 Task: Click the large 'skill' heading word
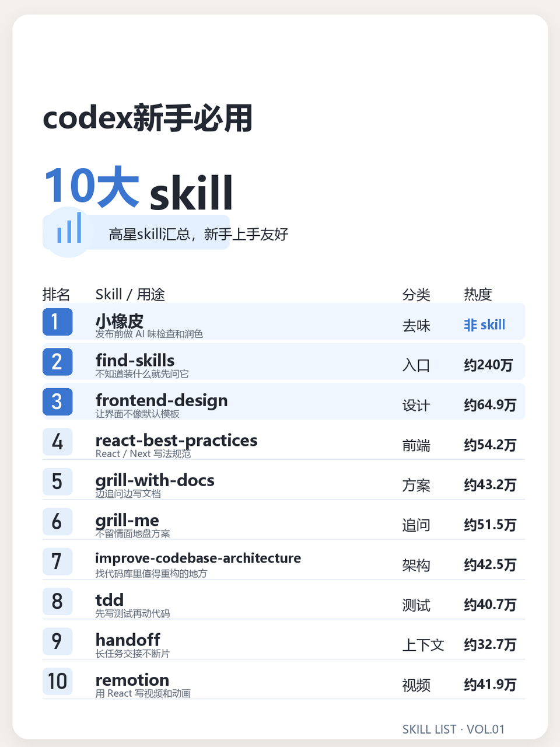point(191,192)
